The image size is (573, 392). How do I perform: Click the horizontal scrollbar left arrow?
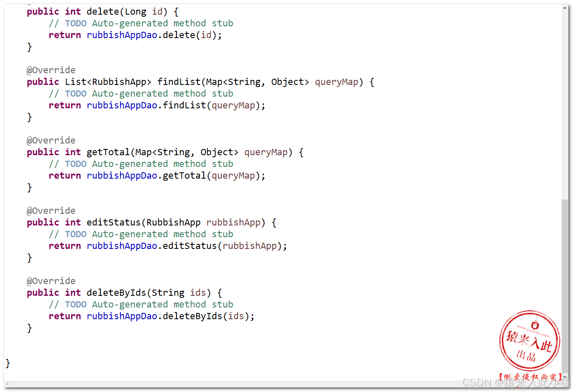8,384
